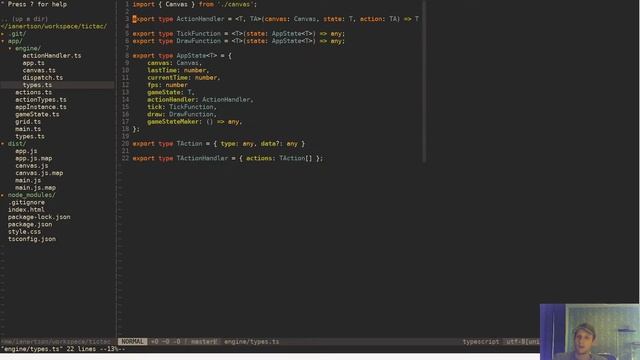Viewport: 640px width, 360px height.
Task: Open package.json in the file tree
Action: 30,225
